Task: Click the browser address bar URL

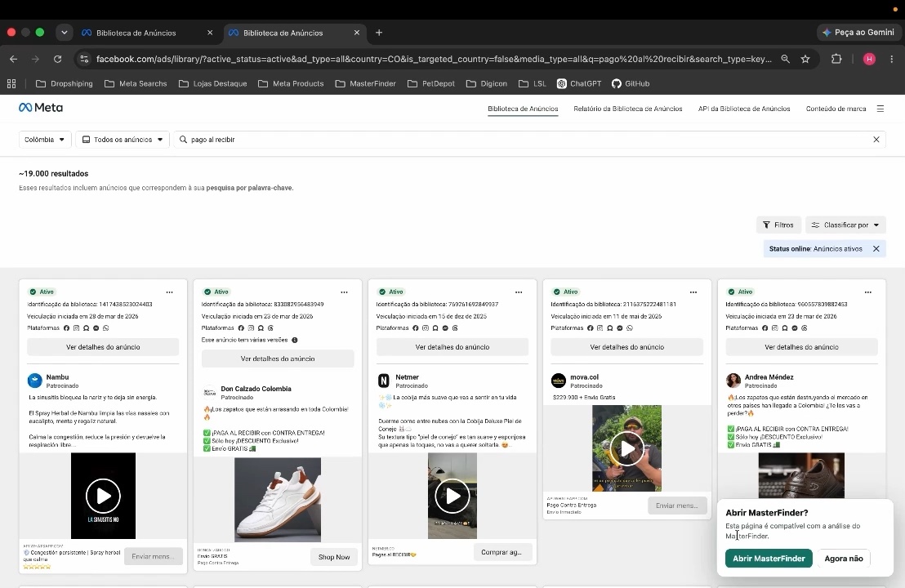Action: pyautogui.click(x=434, y=59)
